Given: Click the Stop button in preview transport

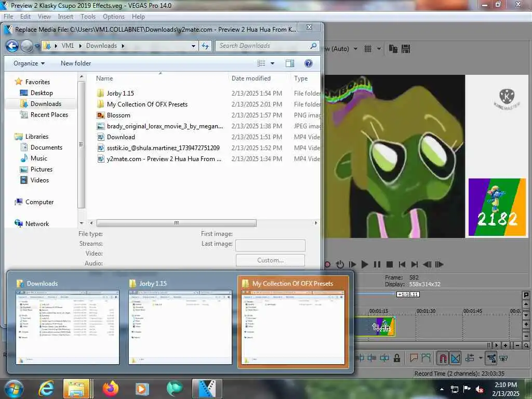Looking at the screenshot, I should pyautogui.click(x=390, y=264).
